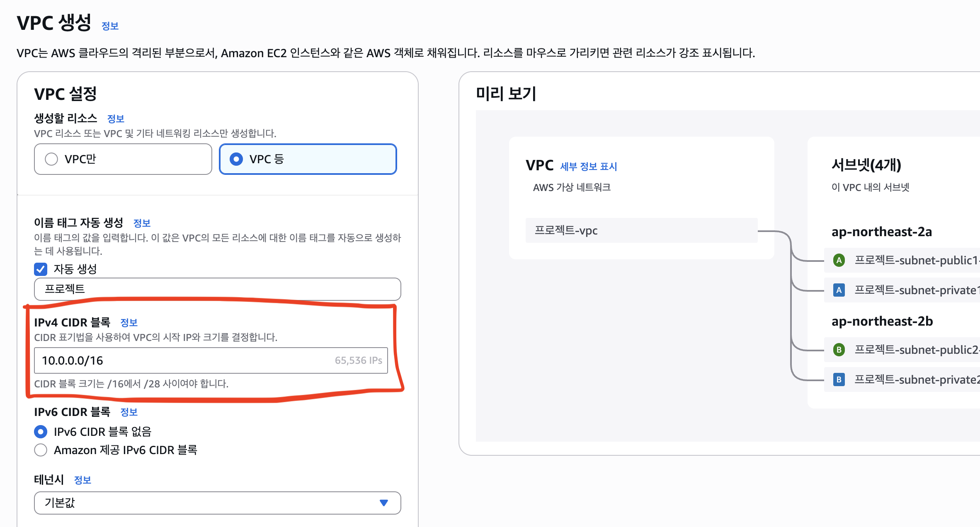
Task: Open 정보 link beside IPv6 CIDR 블록
Action: point(129,412)
